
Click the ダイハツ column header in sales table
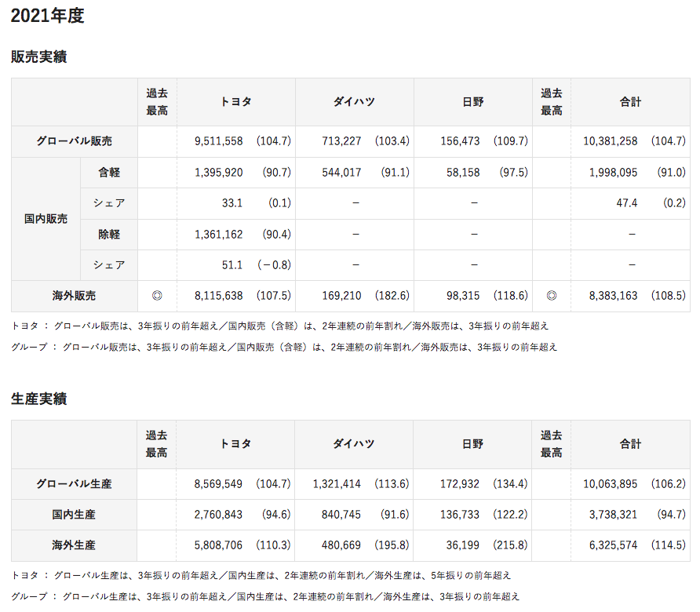(355, 102)
